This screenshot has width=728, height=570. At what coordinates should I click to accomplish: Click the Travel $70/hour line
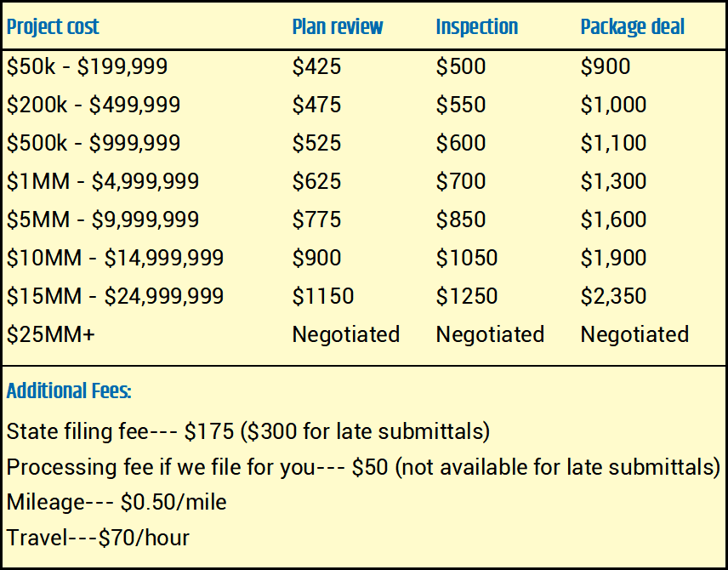98,538
